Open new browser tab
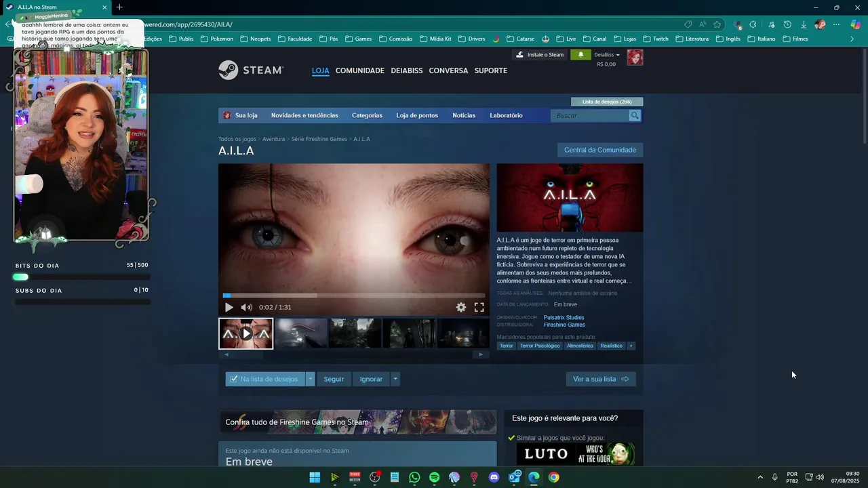868x488 pixels. click(119, 7)
